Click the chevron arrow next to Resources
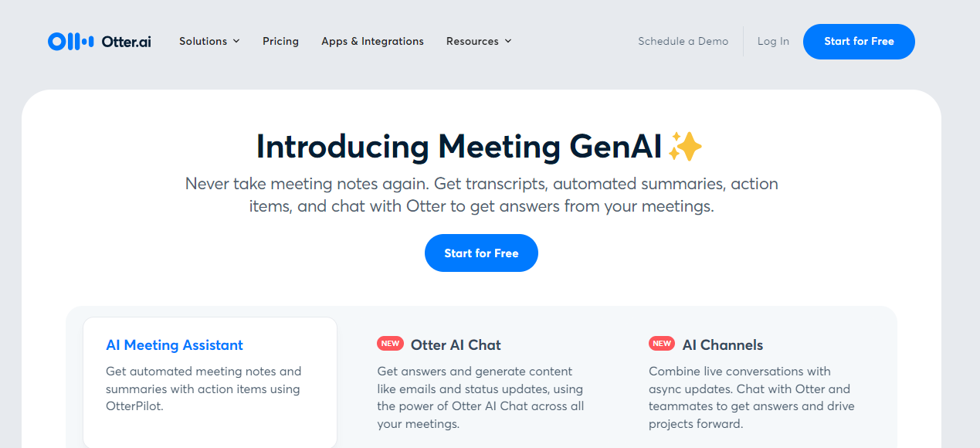Viewport: 980px width, 448px height. coord(508,41)
